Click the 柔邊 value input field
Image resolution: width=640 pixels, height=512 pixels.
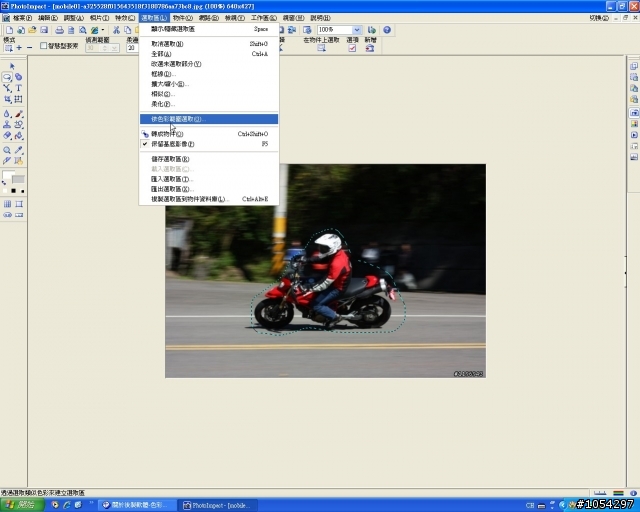coord(131,48)
